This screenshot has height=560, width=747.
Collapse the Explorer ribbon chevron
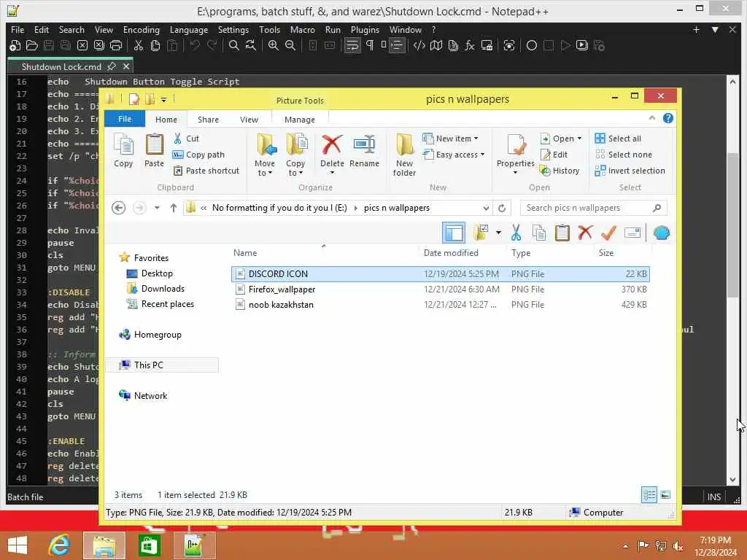(651, 118)
